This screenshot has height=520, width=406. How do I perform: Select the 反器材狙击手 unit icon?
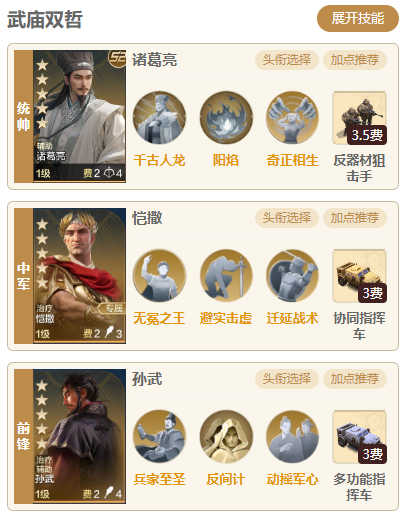tap(359, 118)
